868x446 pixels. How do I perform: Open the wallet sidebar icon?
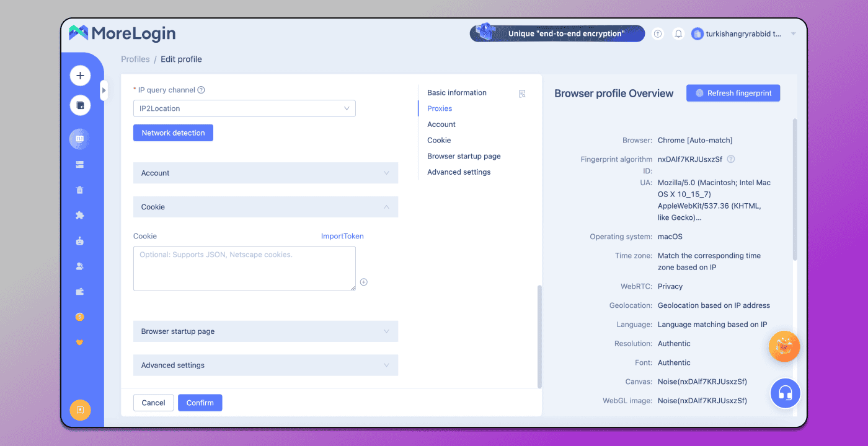tap(79, 292)
